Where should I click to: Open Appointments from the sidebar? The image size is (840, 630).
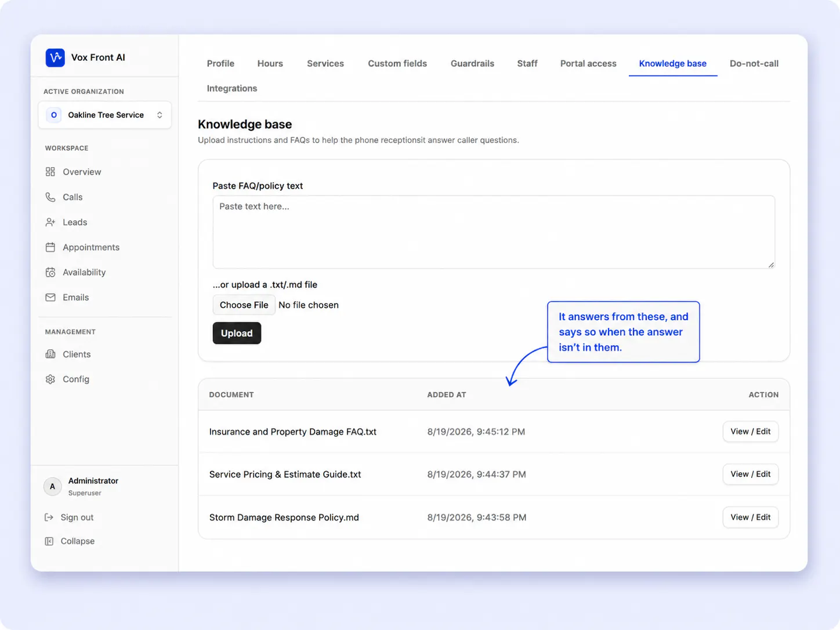click(91, 247)
